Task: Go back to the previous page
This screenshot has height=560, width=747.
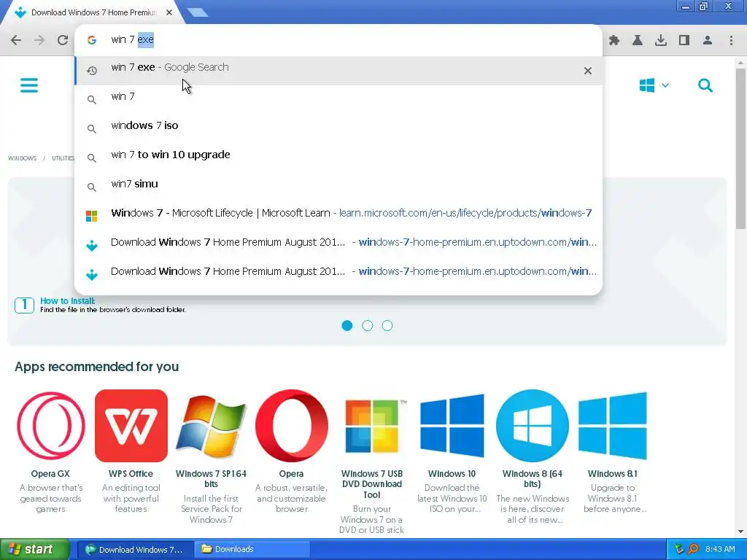Action: (x=16, y=40)
